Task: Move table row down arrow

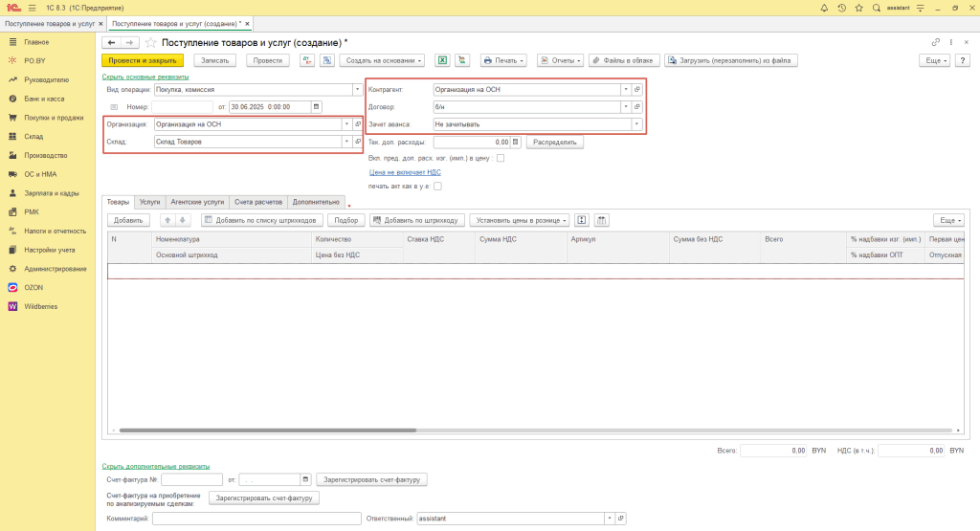Action: pos(183,220)
